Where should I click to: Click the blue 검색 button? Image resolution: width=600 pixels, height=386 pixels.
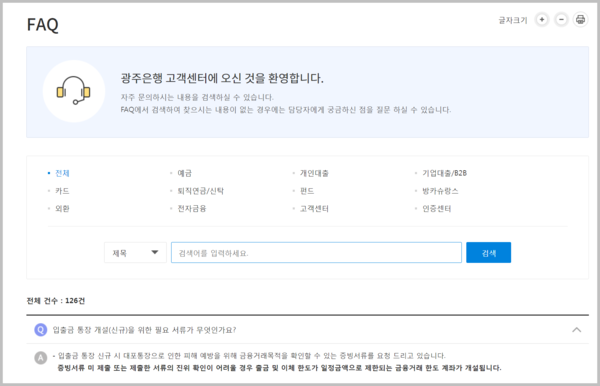(x=488, y=252)
